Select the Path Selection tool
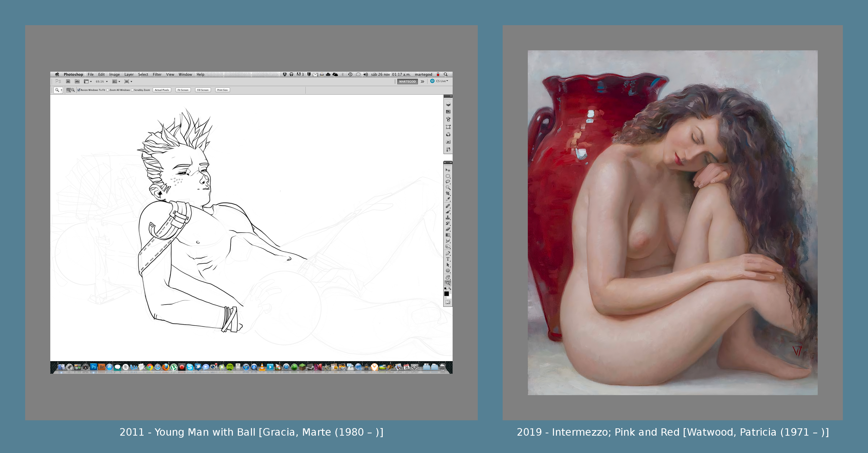The height and width of the screenshot is (453, 868). [448, 265]
